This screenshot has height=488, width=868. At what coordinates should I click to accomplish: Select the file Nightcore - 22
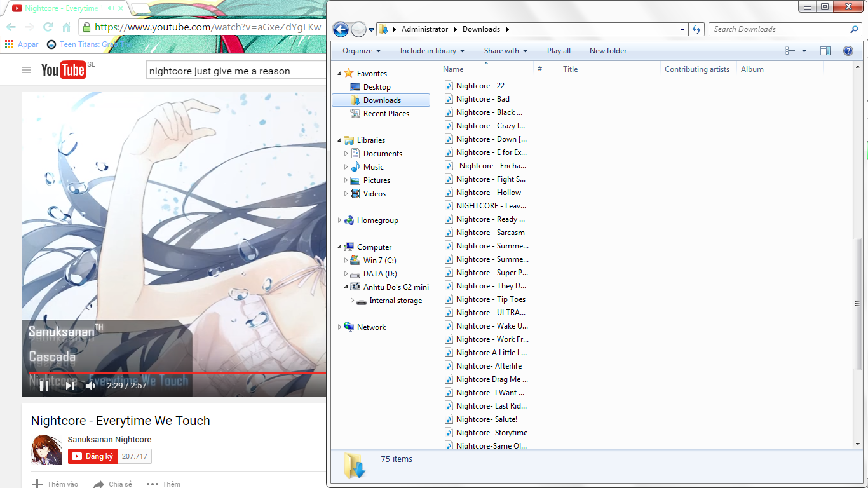tap(480, 86)
